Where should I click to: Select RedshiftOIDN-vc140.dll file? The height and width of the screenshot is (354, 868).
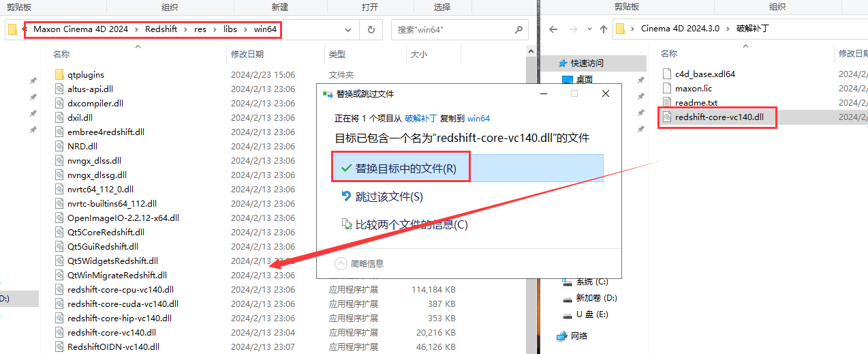click(113, 347)
